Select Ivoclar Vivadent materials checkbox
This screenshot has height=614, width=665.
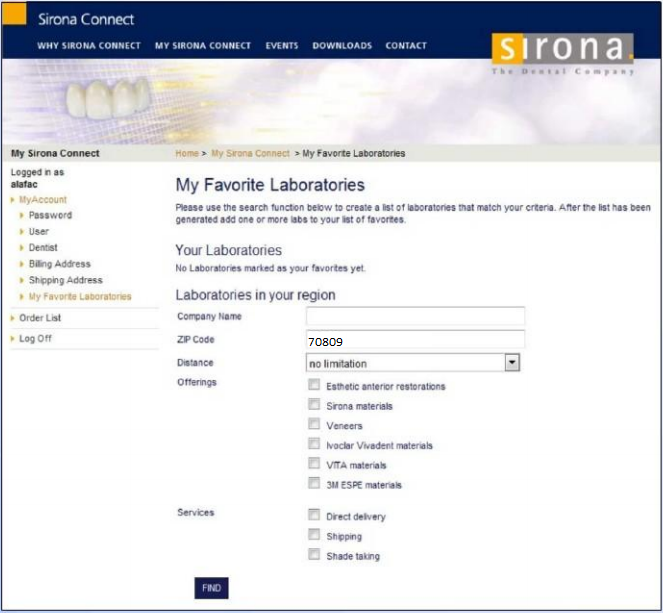point(314,444)
